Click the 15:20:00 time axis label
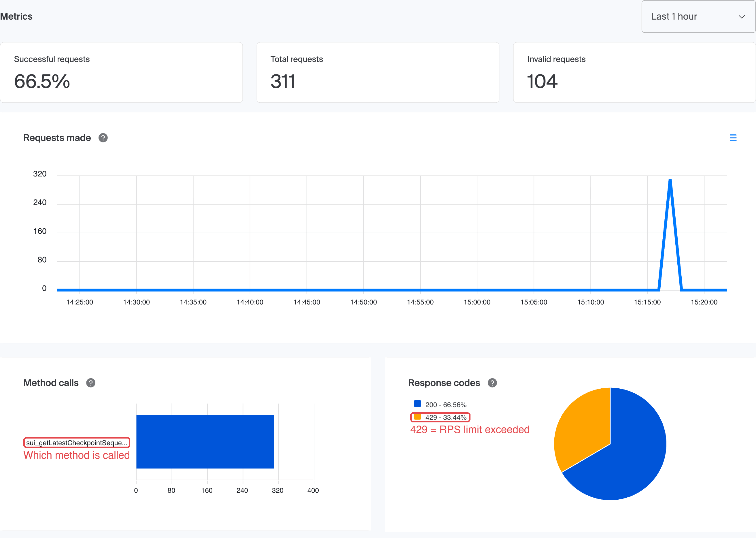 tap(704, 302)
